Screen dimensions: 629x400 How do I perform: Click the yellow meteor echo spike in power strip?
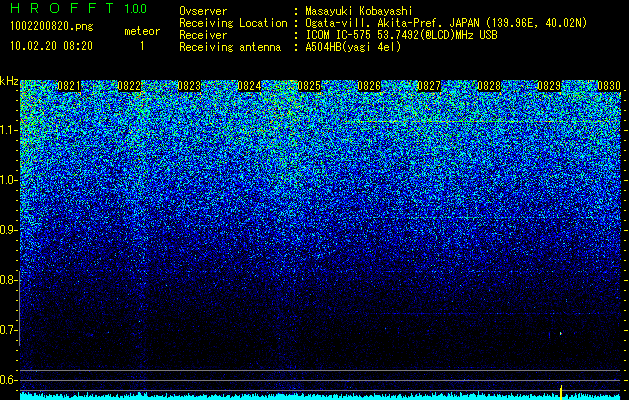561,392
